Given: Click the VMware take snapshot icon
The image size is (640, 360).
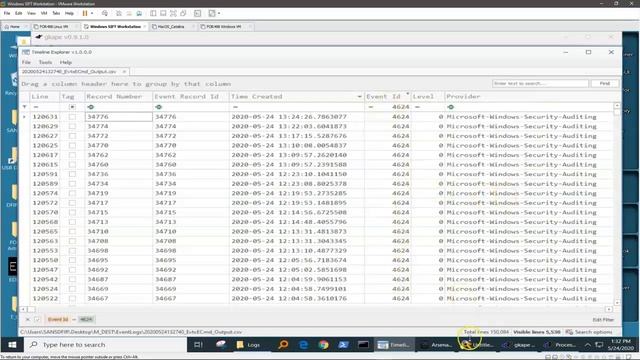Looking at the screenshot, I should click(x=119, y=13).
